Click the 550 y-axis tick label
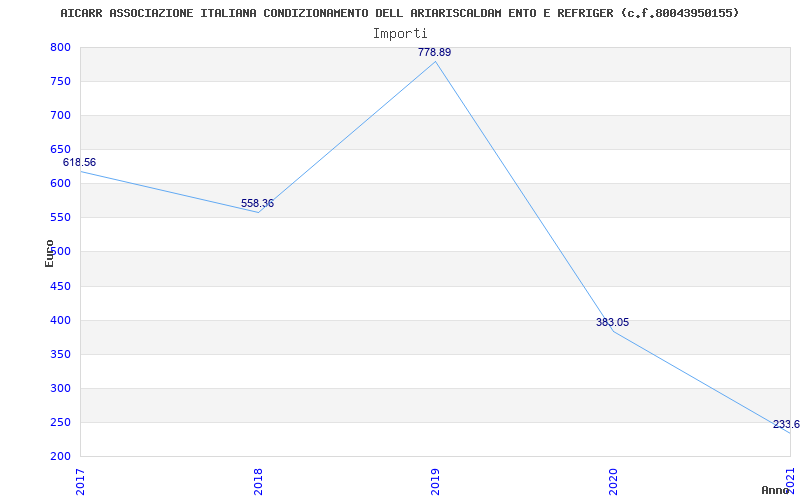The width and height of the screenshot is (800, 500). (60, 218)
